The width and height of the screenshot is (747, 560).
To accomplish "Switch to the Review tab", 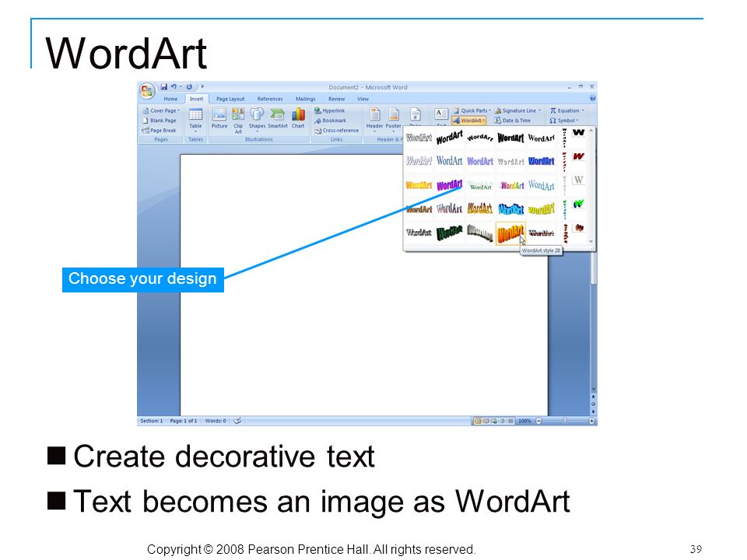I will point(336,99).
